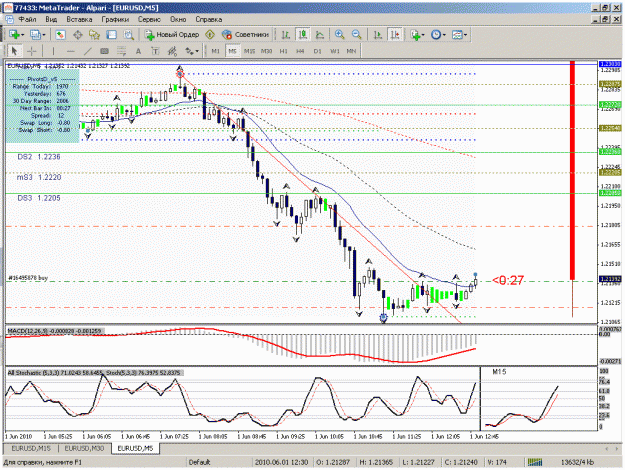Select the Vertical Line drawing tool
Image resolution: width=625 pixels, height=470 pixels.
coord(53,51)
